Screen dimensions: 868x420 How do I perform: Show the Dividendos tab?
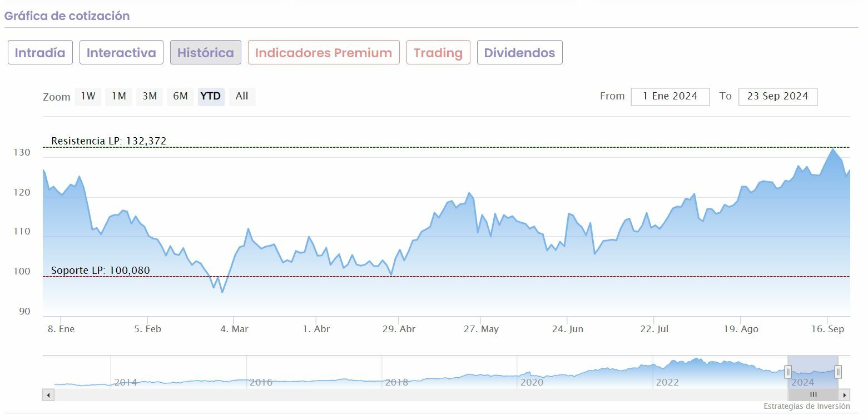pos(519,53)
